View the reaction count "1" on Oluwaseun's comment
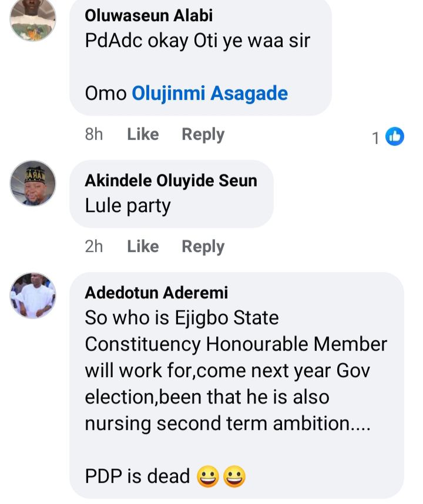 click(376, 138)
